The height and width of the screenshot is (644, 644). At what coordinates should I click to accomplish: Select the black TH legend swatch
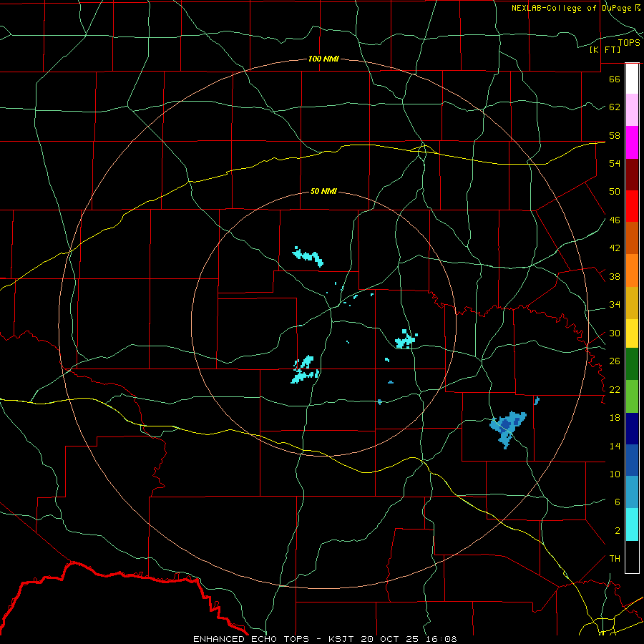[x=632, y=557]
